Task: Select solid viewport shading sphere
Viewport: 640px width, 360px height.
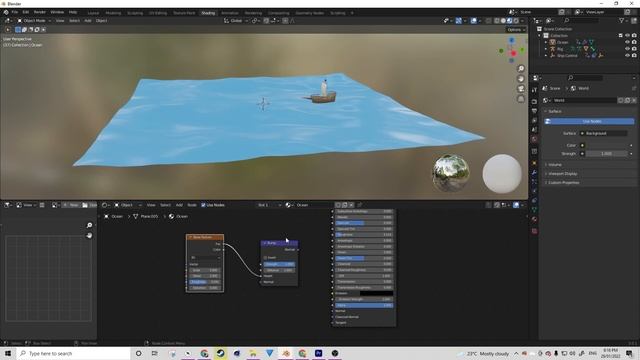Action: pos(503,20)
